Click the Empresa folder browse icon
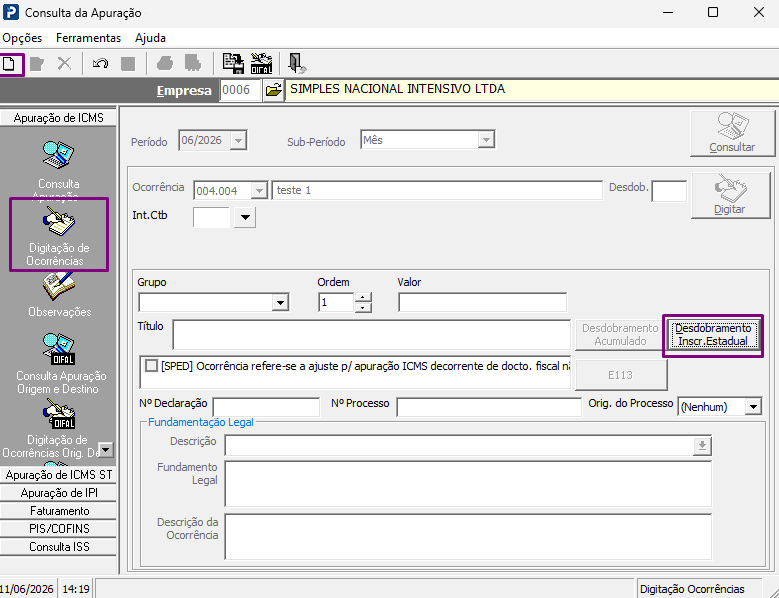Screen dimensions: 779x598 tap(273, 90)
